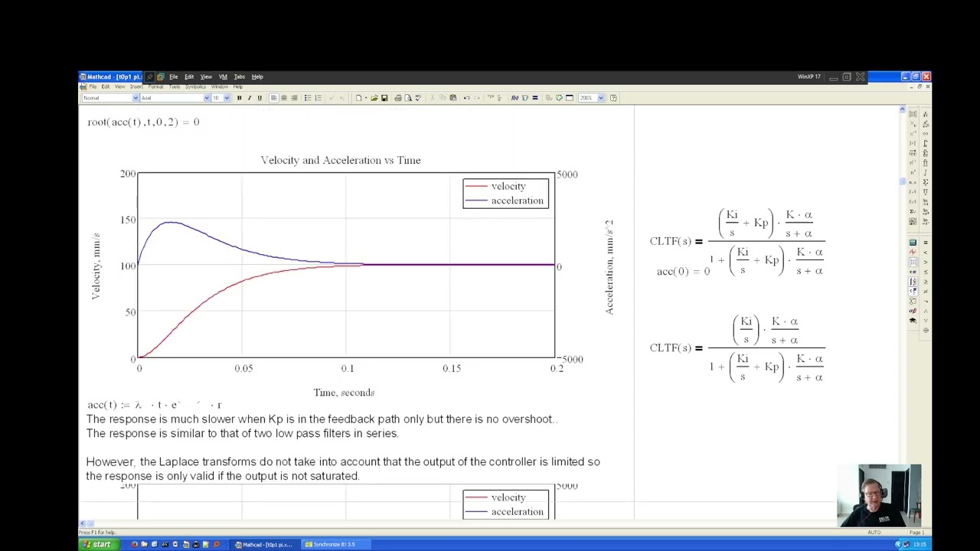
Task: Click the Calculus toolbar icon in Math palette
Action: pyautogui.click(x=913, y=281)
